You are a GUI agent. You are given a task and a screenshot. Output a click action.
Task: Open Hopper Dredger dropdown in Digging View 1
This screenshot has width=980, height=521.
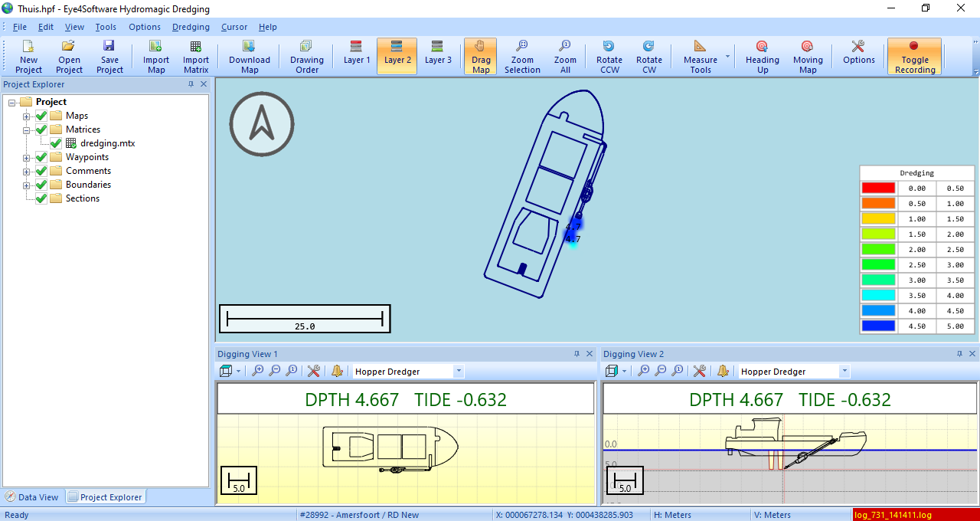tap(459, 372)
